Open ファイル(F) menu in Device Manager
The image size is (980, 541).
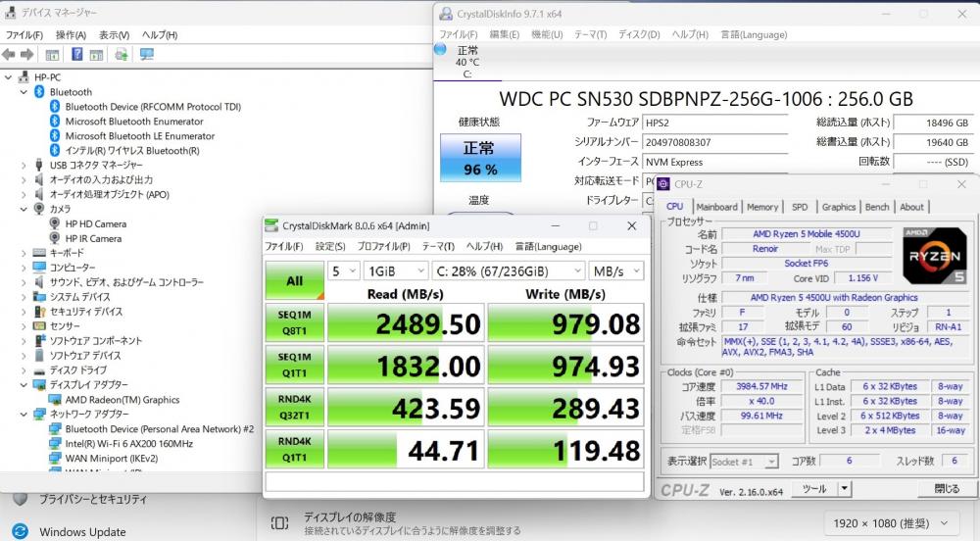24,35
